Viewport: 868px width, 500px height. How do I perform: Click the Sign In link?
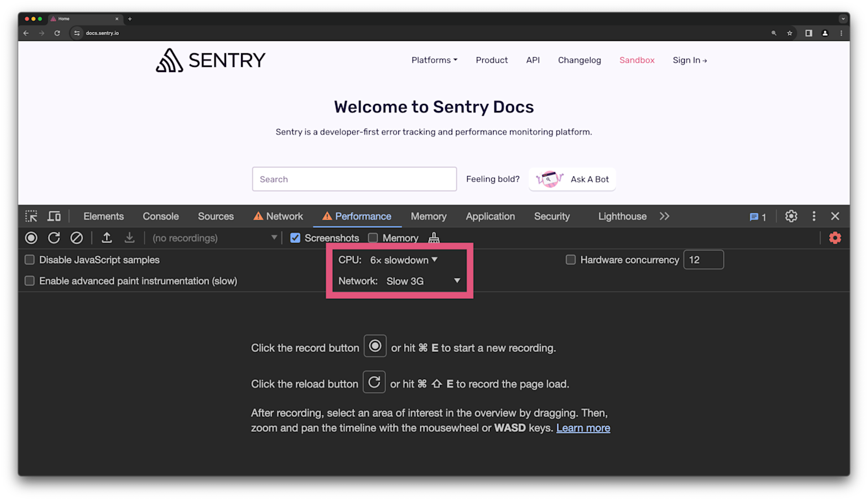(x=690, y=60)
